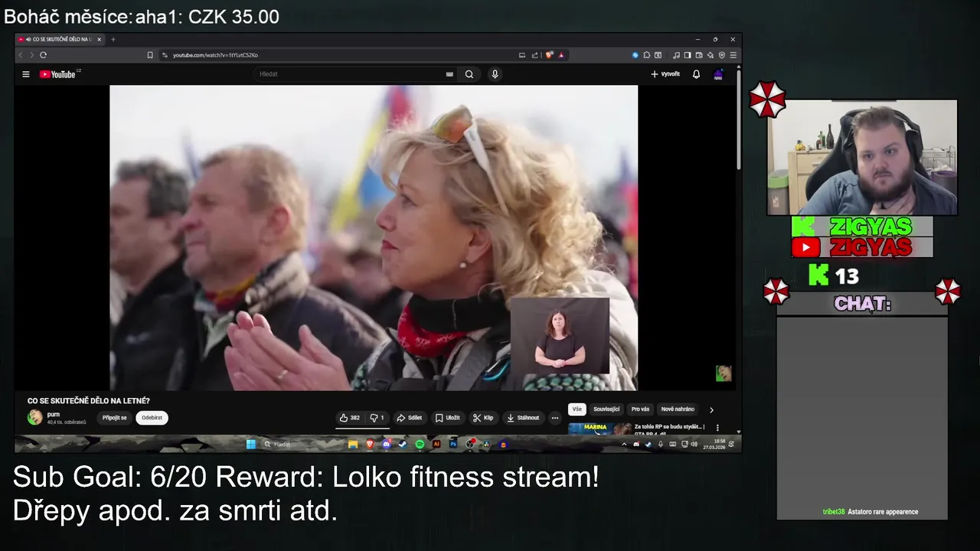Share the video via Sdílet

410,418
